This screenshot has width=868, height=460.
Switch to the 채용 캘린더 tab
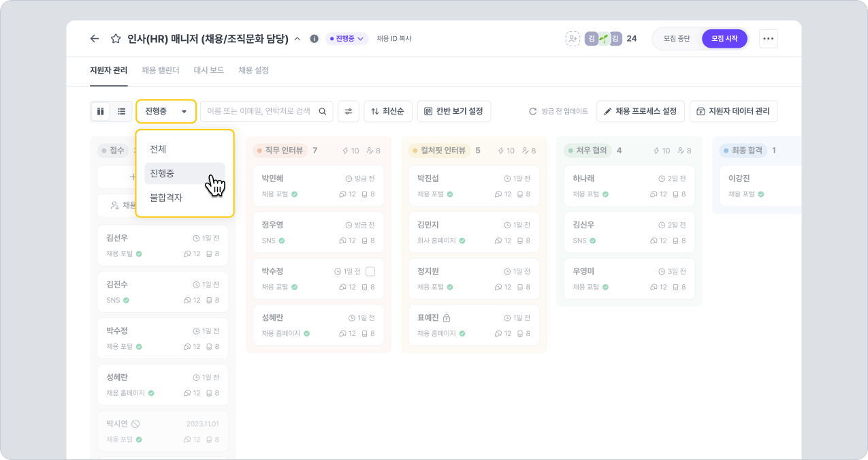(161, 70)
